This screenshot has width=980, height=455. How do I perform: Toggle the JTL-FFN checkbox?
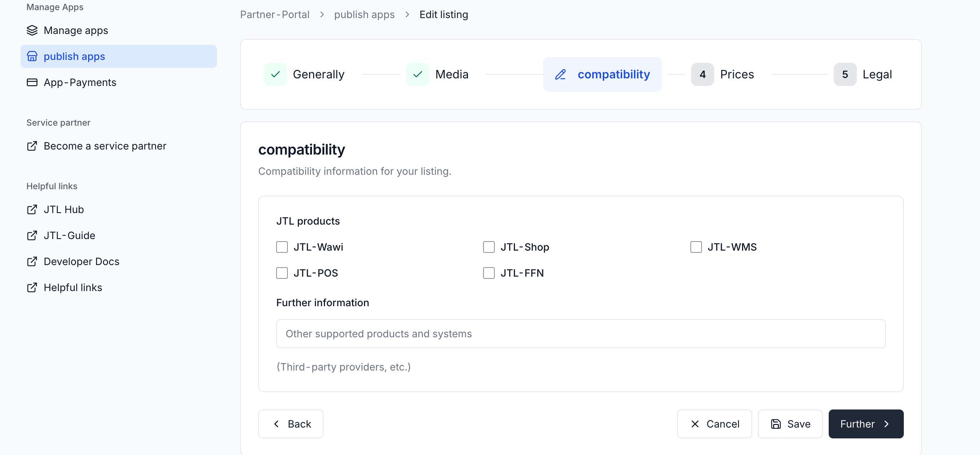[x=489, y=273]
